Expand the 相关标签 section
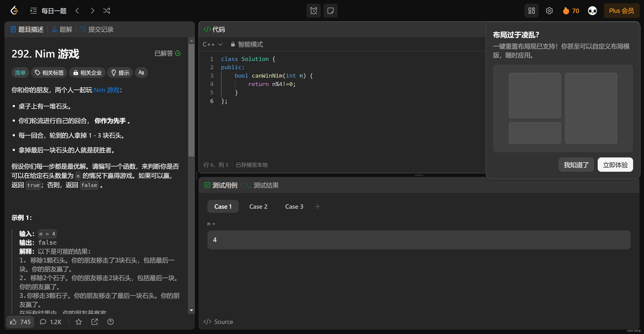The width and height of the screenshot is (644, 334). pos(49,72)
